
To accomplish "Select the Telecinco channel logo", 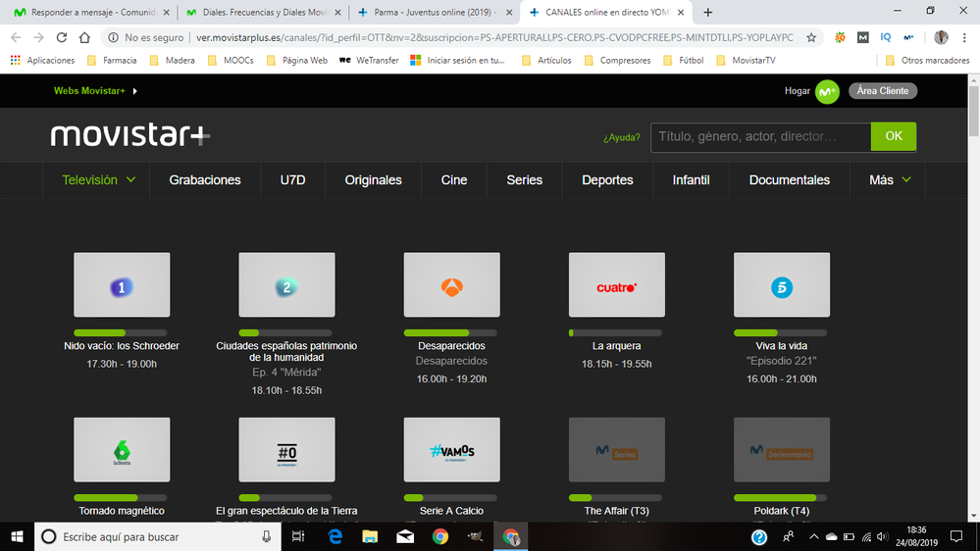I will coord(781,285).
